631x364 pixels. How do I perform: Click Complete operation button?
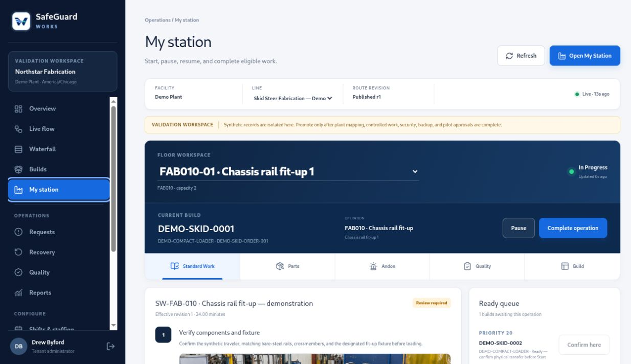(573, 228)
